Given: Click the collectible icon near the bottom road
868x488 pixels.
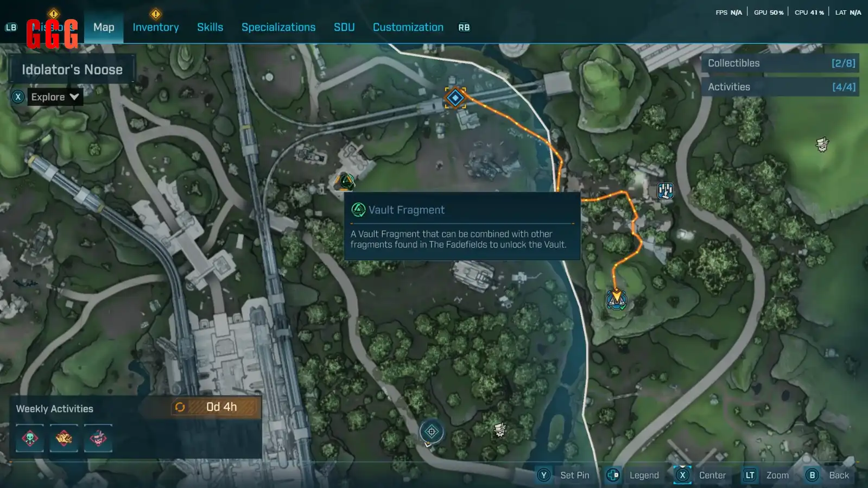Looking at the screenshot, I should click(x=500, y=430).
